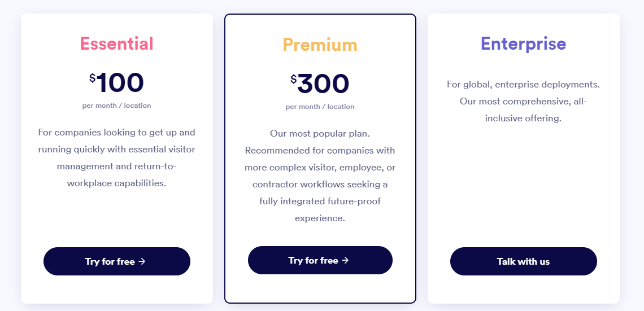The image size is (644, 311).
Task: Click per month / location under Premium price
Action: click(320, 107)
